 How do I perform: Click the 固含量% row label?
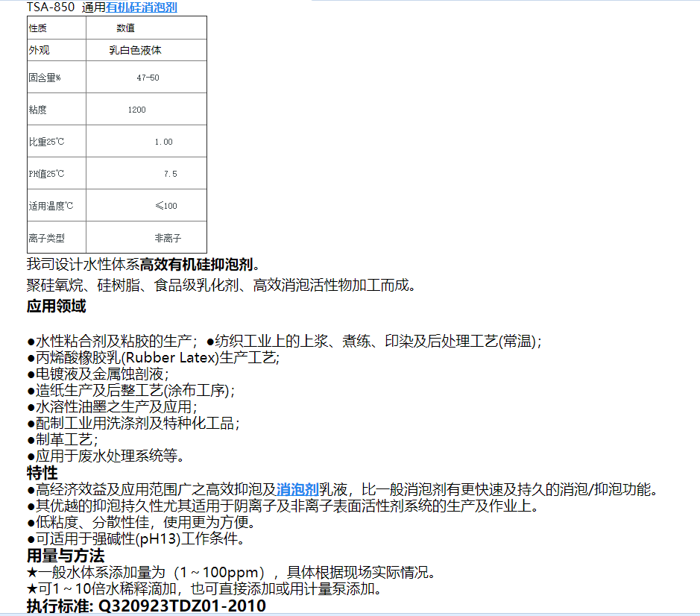pyautogui.click(x=45, y=78)
